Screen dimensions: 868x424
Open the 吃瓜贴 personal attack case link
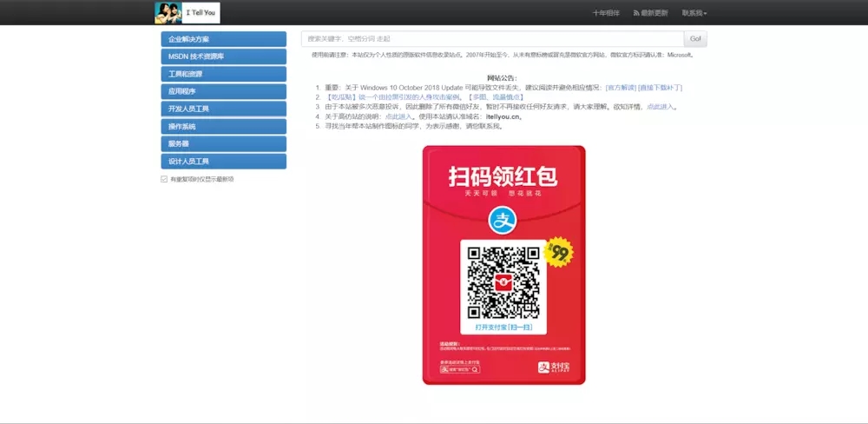392,97
